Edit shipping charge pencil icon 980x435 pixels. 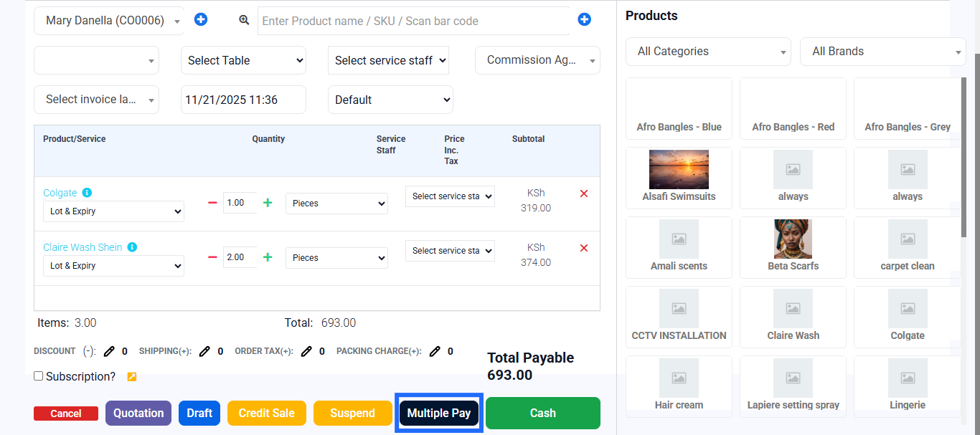pyautogui.click(x=204, y=351)
